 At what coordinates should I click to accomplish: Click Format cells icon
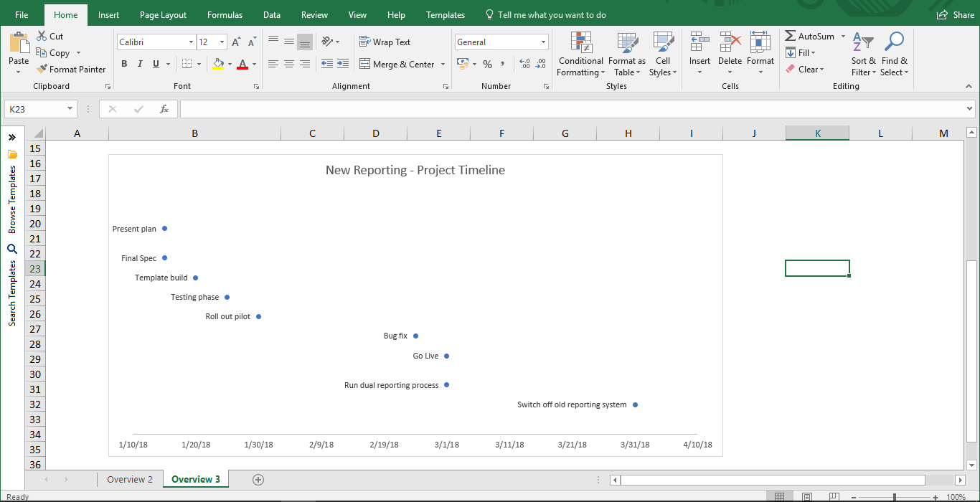[x=760, y=42]
